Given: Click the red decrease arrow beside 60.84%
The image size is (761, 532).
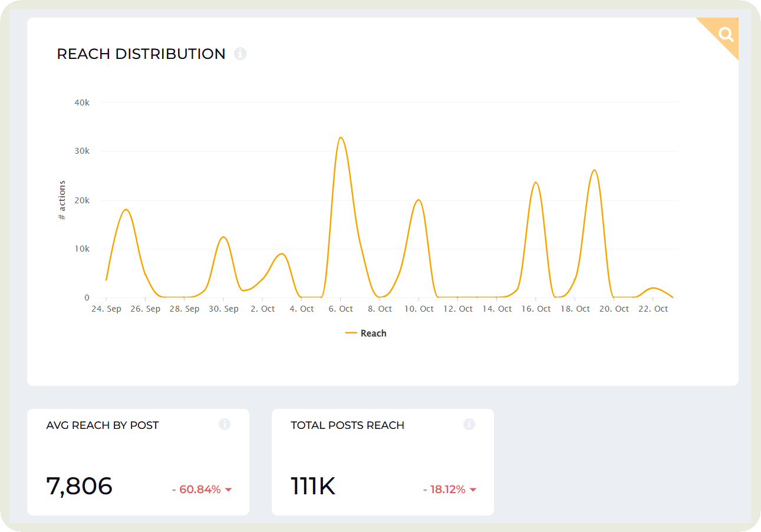Looking at the screenshot, I should click(x=229, y=489).
